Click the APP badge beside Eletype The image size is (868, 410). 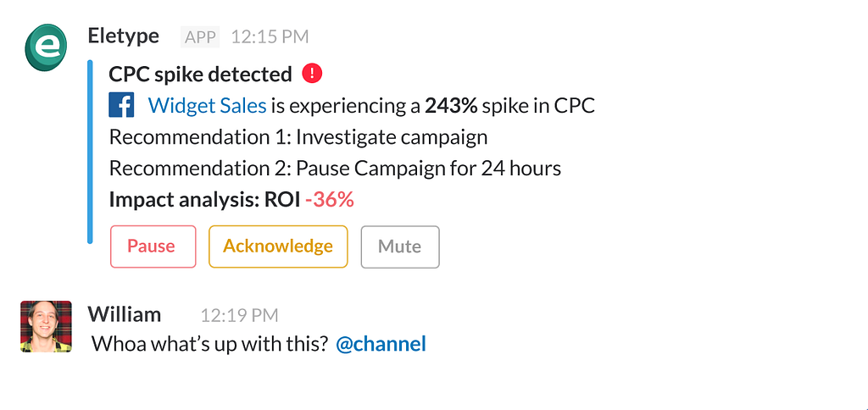pos(200,36)
